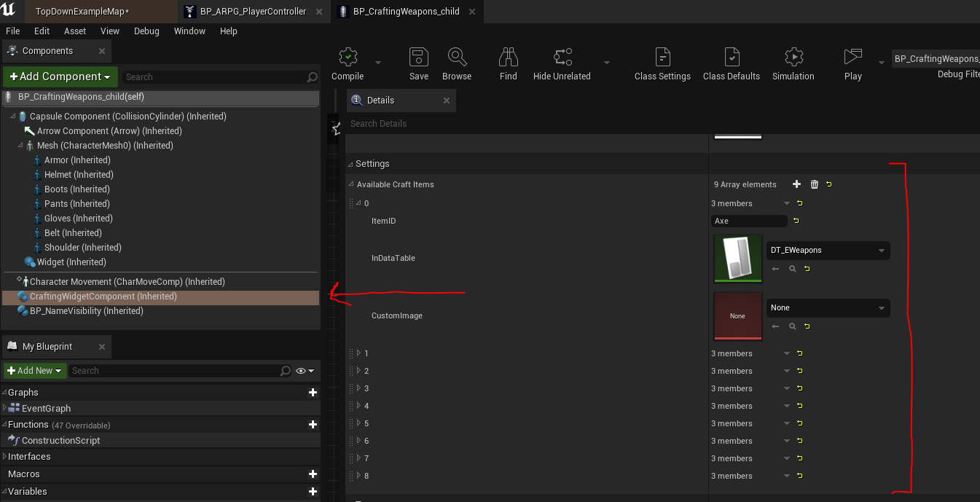
Task: Collapse Available Craft Items array
Action: pyautogui.click(x=351, y=184)
